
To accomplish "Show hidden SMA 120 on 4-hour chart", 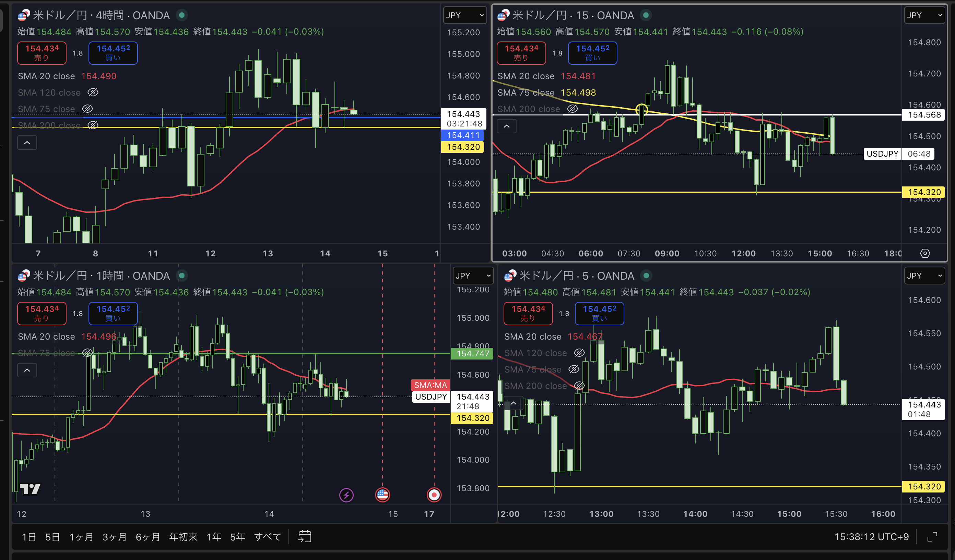I will (93, 93).
